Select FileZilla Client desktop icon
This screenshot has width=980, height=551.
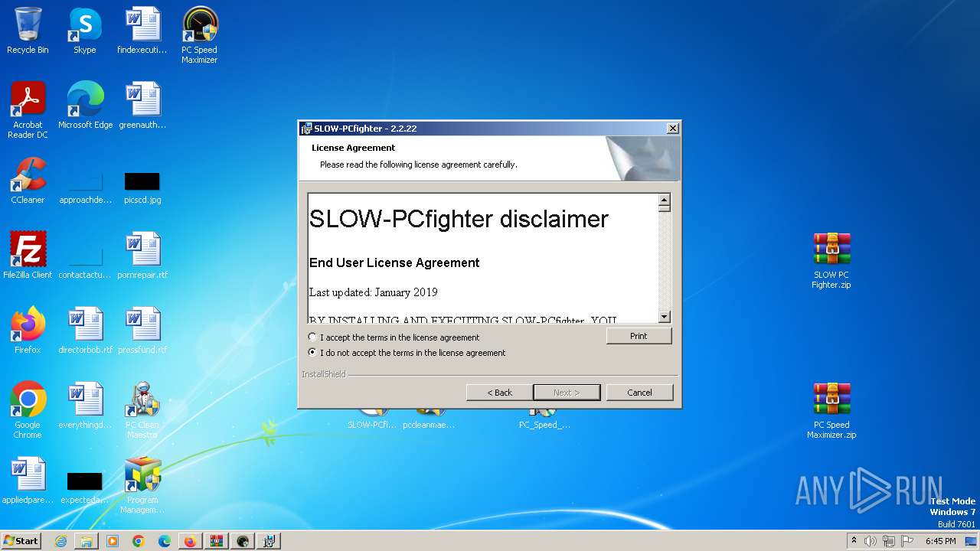pyautogui.click(x=28, y=256)
